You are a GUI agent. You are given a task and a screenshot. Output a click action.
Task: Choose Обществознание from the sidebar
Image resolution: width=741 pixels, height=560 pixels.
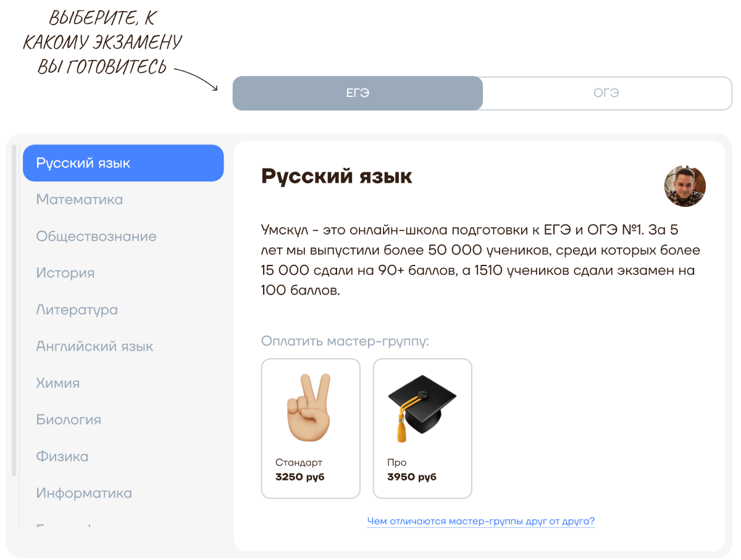(x=96, y=236)
